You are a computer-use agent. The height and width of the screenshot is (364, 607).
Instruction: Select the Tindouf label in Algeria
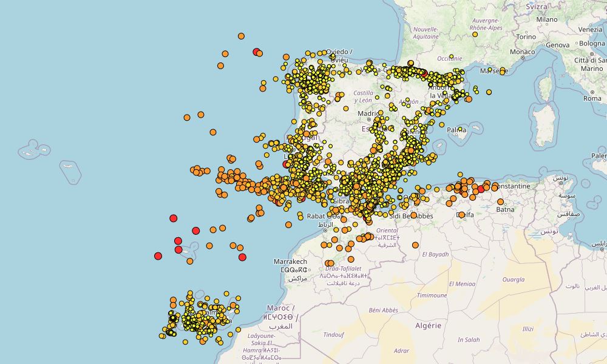click(333, 335)
